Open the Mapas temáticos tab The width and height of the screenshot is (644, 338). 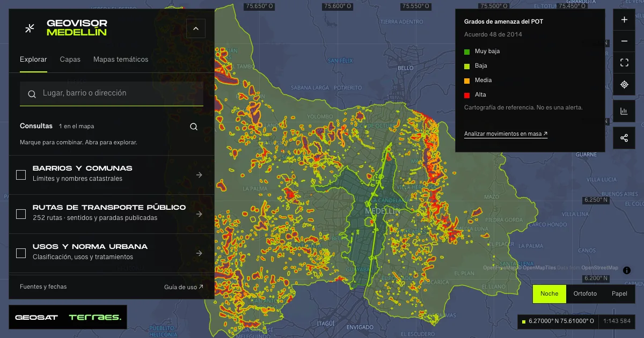point(121,60)
